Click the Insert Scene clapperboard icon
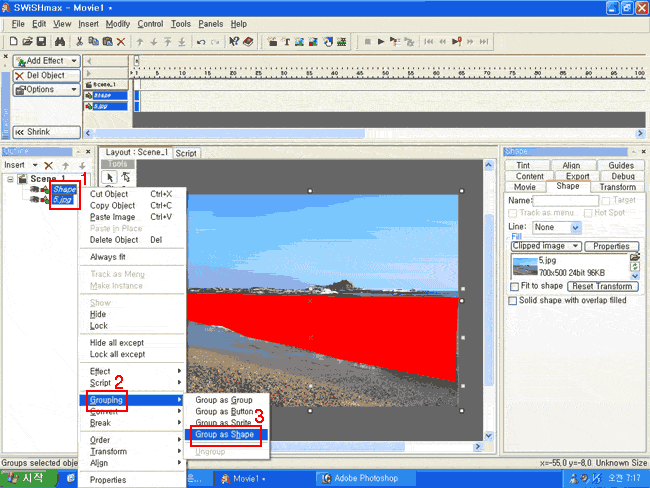650x488 pixels. [x=272, y=41]
